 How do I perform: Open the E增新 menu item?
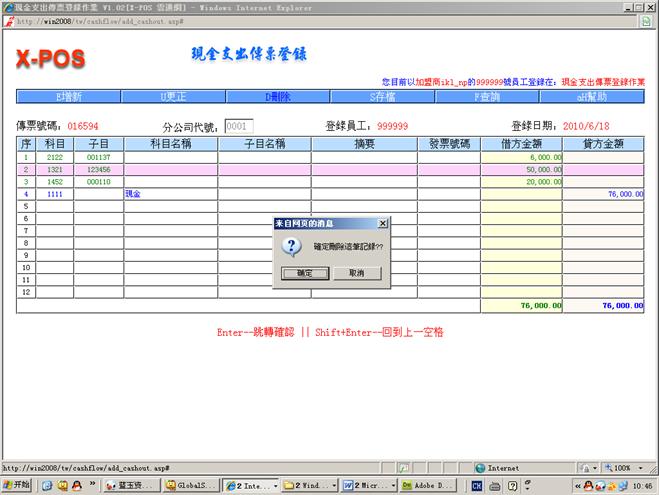(x=68, y=97)
